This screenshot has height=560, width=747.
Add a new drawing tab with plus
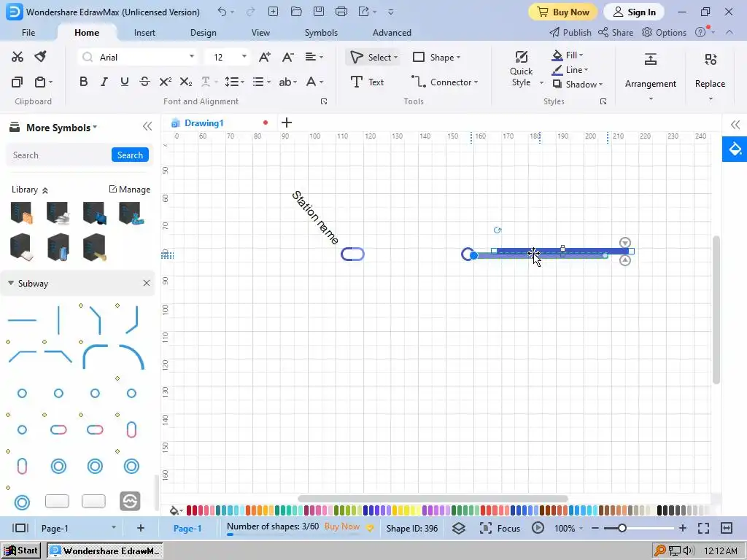click(286, 122)
